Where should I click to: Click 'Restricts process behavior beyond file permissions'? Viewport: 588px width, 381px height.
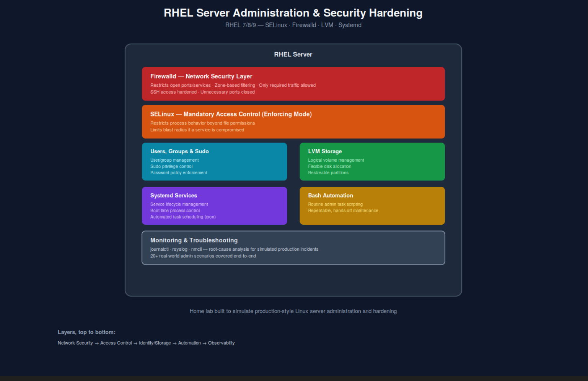(x=202, y=123)
